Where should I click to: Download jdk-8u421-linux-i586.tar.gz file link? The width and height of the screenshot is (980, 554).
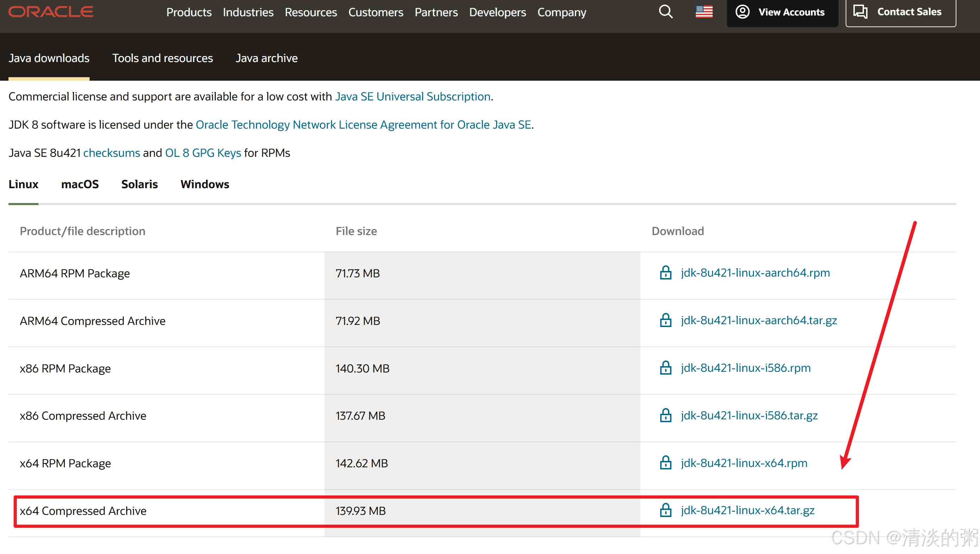(749, 415)
